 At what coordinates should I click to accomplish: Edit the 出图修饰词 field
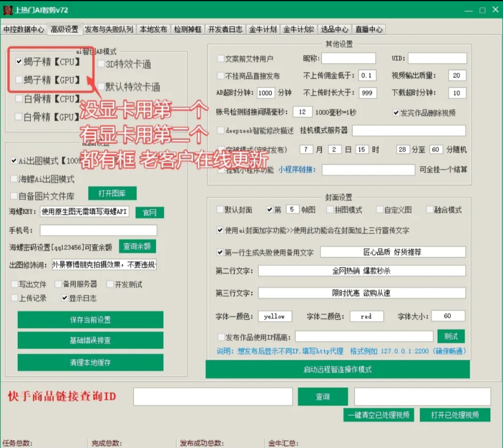tap(104, 265)
